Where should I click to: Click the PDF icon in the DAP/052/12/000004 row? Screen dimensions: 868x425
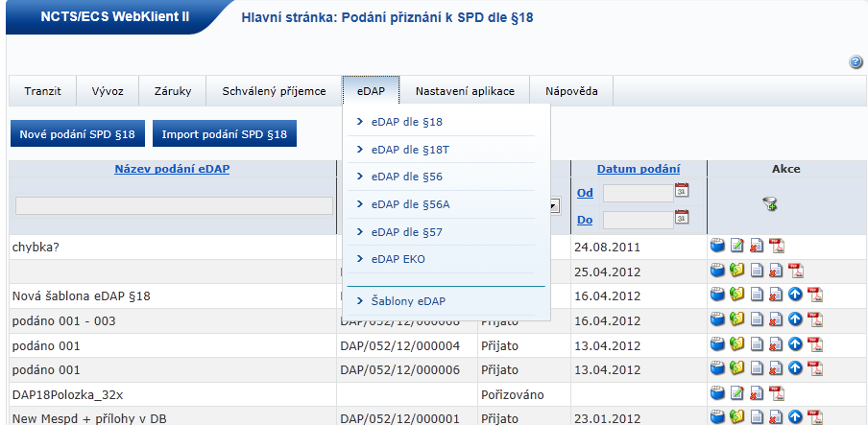coord(814,344)
